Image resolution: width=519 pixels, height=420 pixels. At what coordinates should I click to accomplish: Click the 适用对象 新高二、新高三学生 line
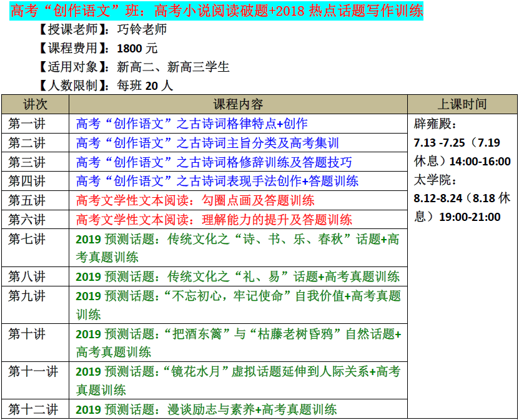click(x=132, y=67)
